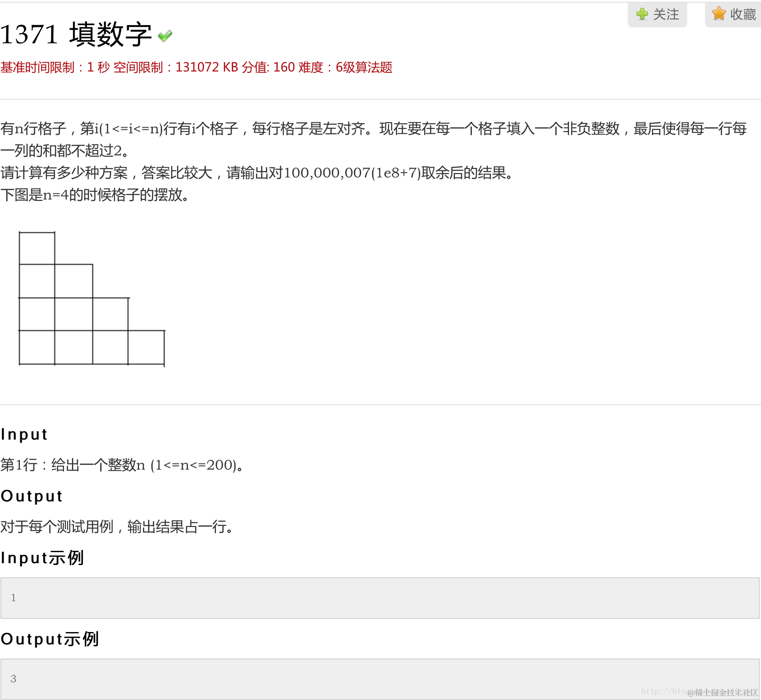
Task: Click the problem title 1371 填数字
Action: [76, 34]
